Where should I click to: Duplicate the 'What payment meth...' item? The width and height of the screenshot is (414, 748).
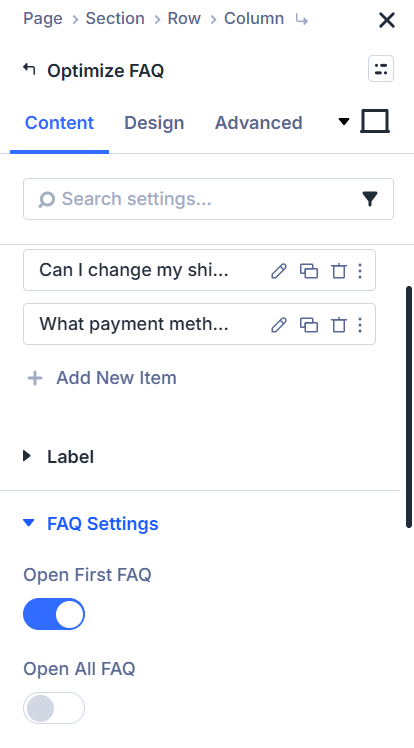pyautogui.click(x=309, y=325)
